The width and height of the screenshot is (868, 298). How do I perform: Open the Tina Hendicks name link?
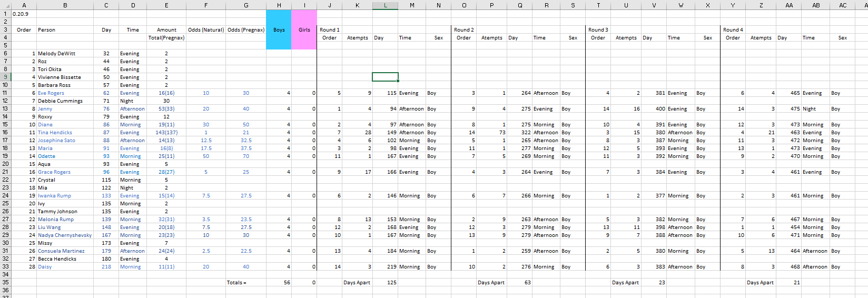tap(55, 133)
